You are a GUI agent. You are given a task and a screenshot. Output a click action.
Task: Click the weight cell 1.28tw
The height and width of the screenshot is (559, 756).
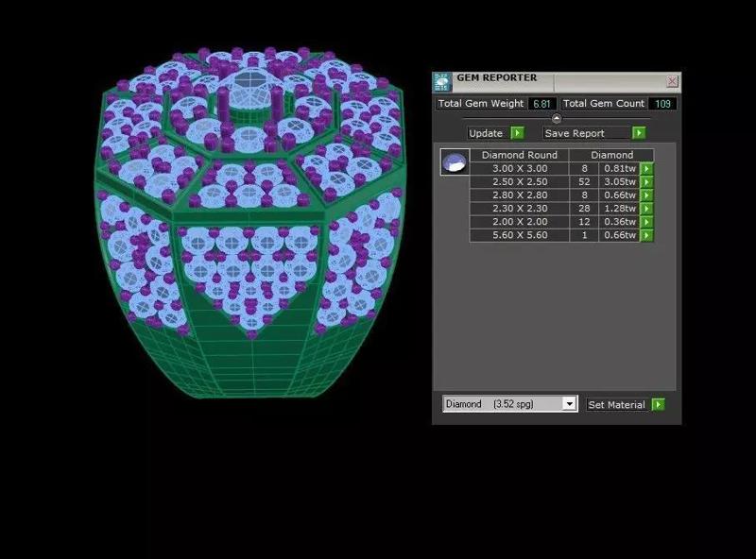pos(620,209)
